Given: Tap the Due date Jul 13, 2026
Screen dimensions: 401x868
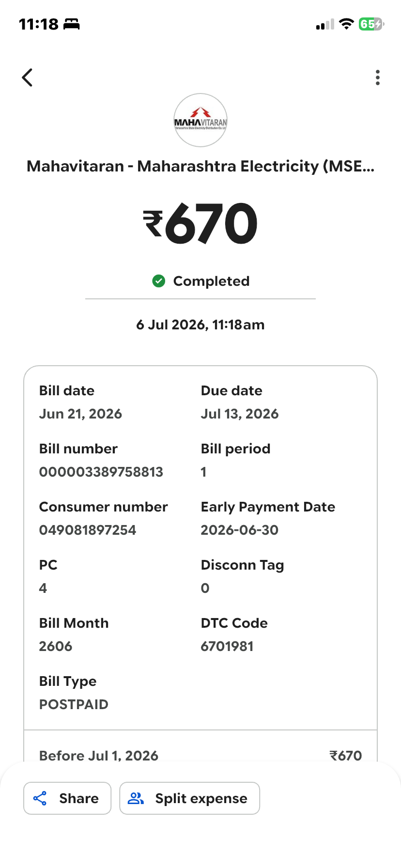Looking at the screenshot, I should 240,414.
